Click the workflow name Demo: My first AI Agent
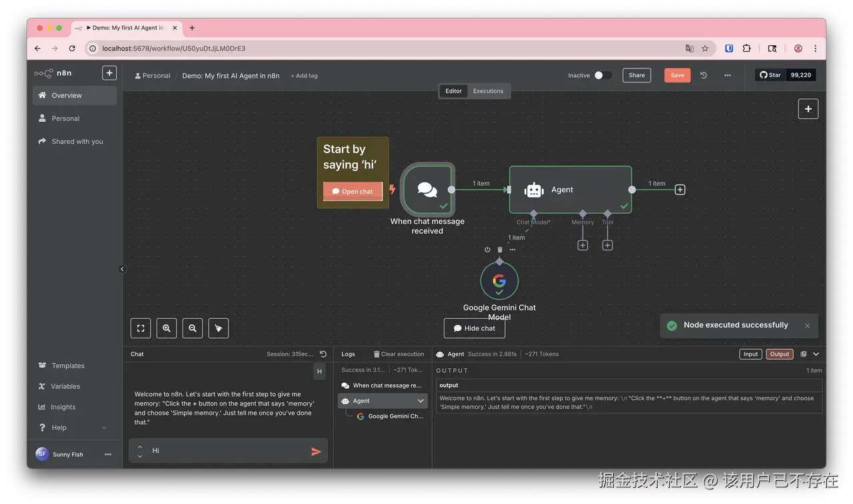The width and height of the screenshot is (853, 504). 231,76
